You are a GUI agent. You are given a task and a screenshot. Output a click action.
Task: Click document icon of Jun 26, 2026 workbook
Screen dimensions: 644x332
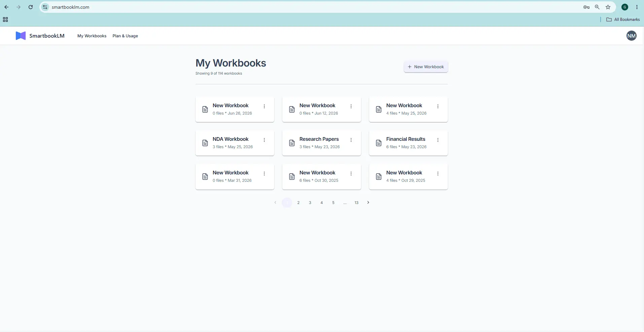tap(205, 109)
